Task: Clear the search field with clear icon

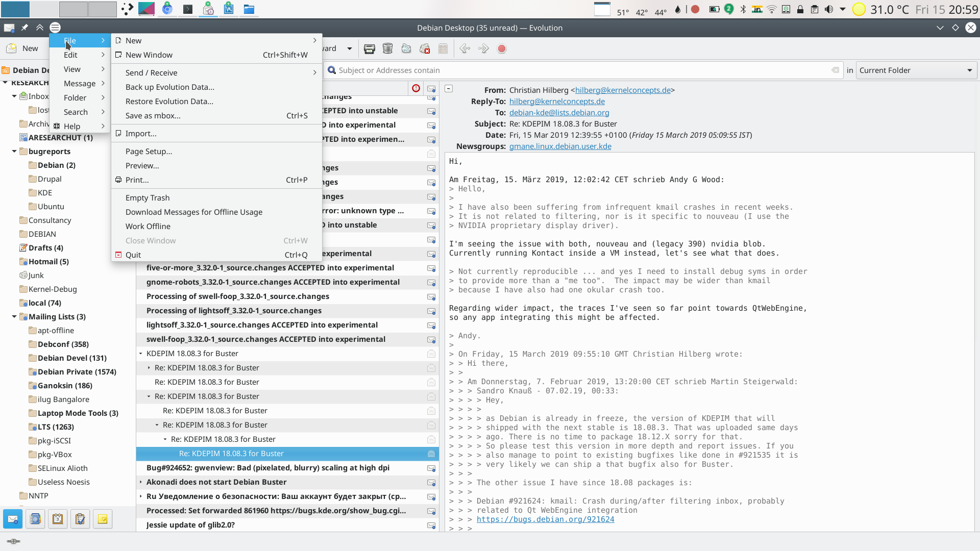Action: 835,70
